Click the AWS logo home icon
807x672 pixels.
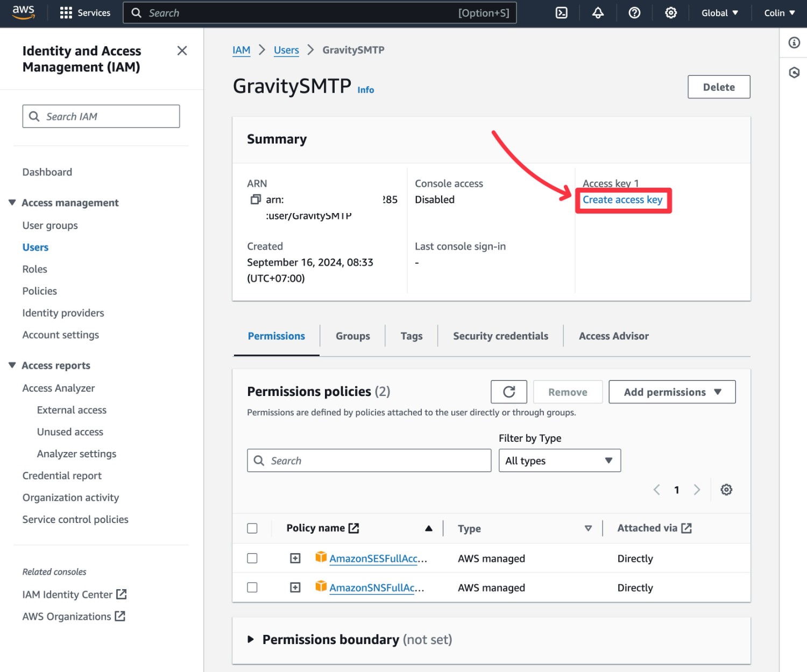pyautogui.click(x=23, y=12)
